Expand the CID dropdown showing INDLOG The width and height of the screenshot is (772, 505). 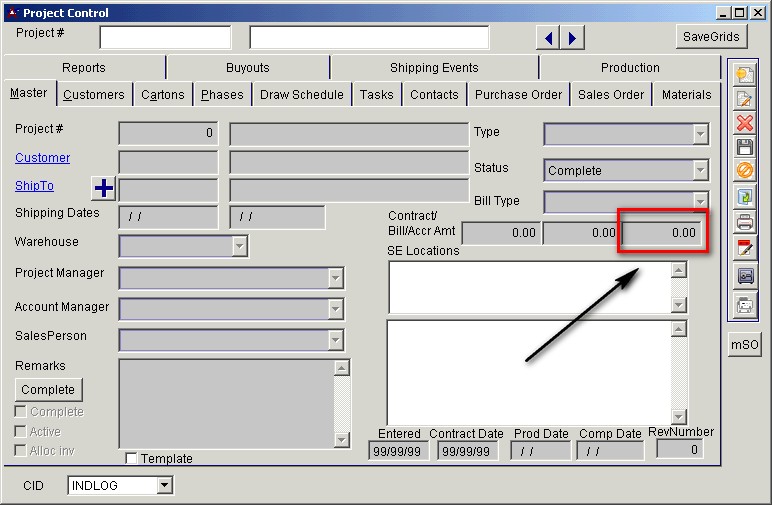(165, 486)
